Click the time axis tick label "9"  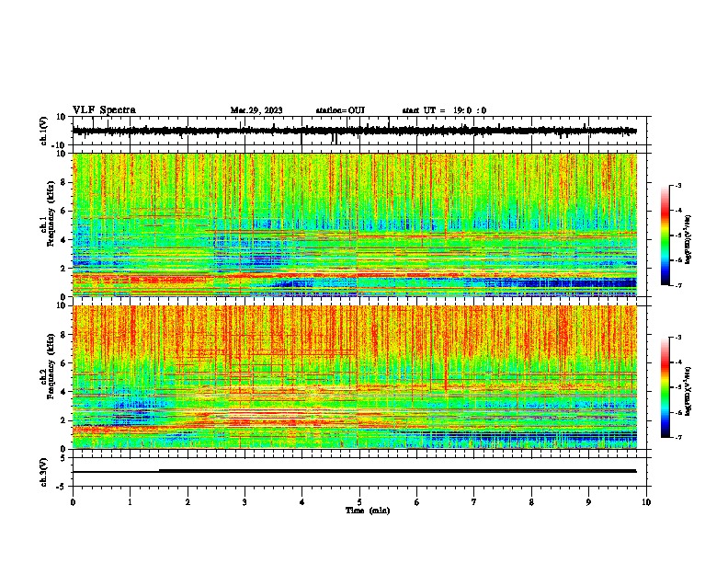(588, 502)
